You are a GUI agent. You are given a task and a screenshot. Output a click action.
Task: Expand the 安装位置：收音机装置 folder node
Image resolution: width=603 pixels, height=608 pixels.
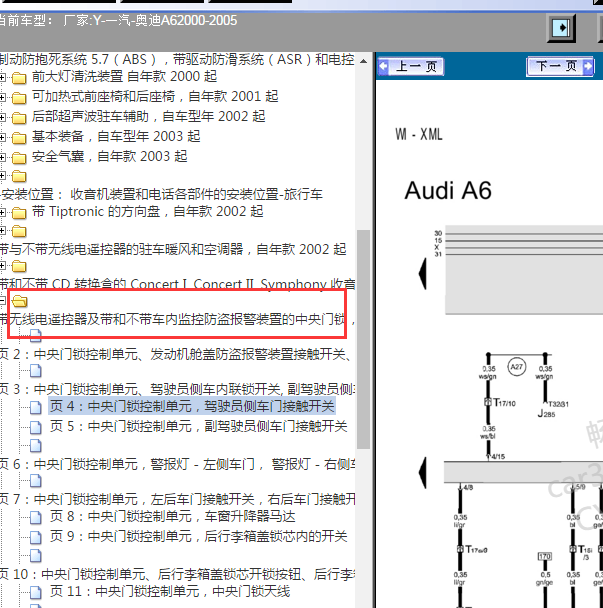coord(2,176)
